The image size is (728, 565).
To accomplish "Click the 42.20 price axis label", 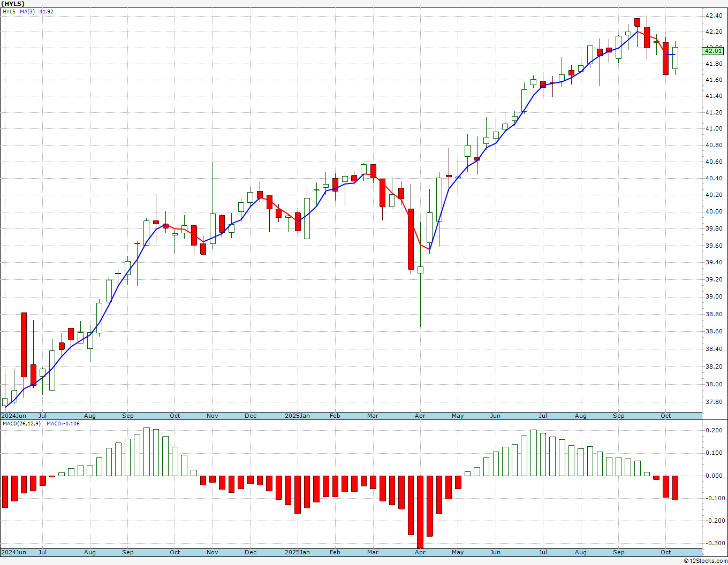I will click(714, 32).
